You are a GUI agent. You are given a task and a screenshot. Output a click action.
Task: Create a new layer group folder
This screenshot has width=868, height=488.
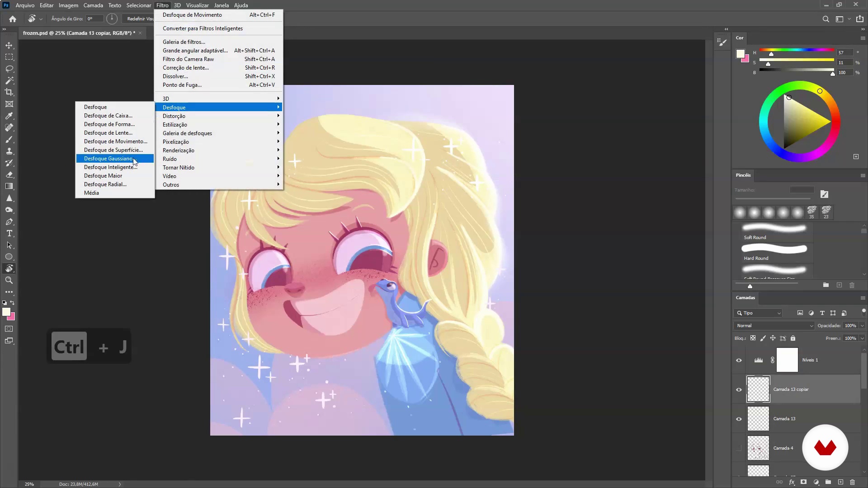point(828,482)
